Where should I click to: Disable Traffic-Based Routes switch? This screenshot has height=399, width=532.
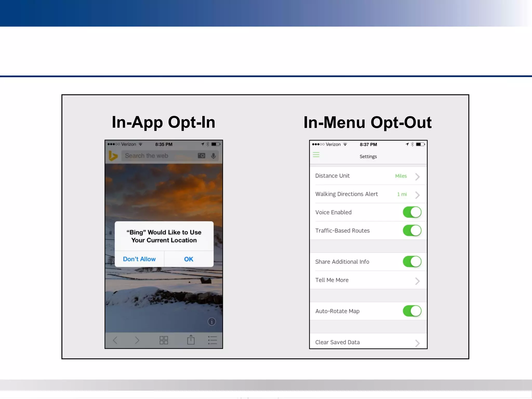412,230
